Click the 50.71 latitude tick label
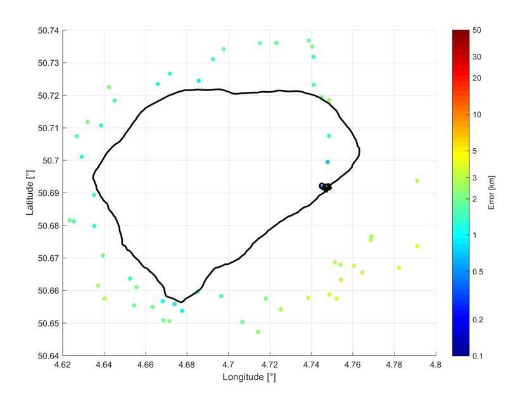 coord(48,128)
